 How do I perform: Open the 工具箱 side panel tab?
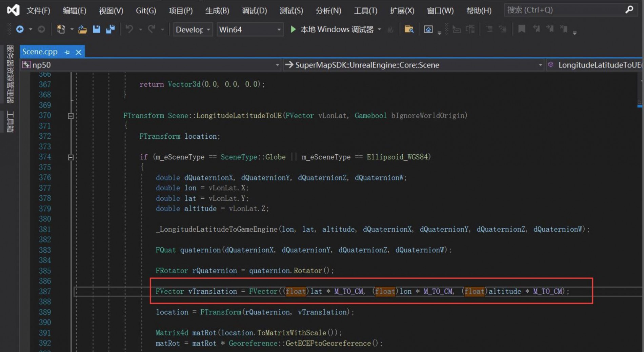coord(10,121)
